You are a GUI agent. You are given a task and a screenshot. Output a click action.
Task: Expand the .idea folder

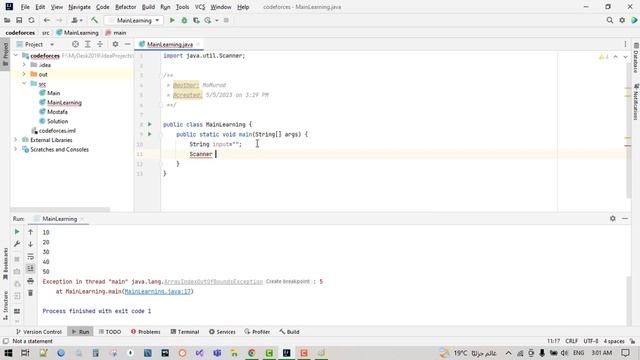pos(24,64)
